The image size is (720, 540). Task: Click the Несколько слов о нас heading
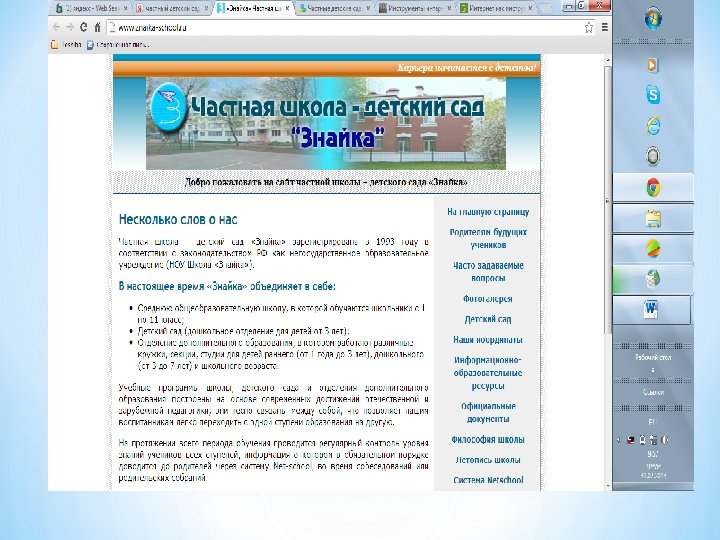pyautogui.click(x=178, y=219)
